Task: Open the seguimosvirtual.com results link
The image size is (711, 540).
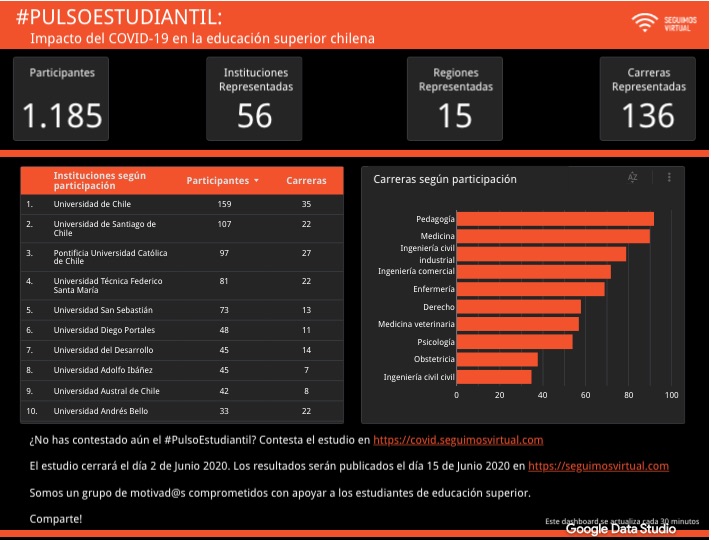Action: (598, 466)
